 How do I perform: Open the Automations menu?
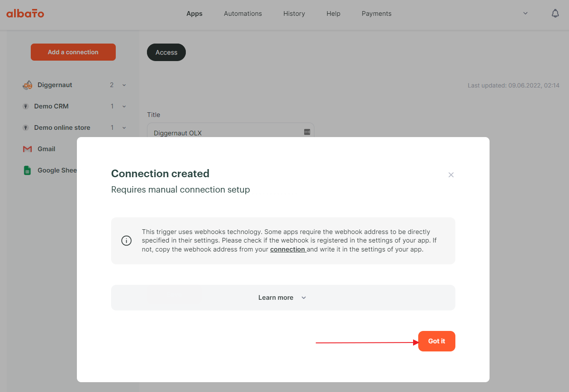coord(243,14)
